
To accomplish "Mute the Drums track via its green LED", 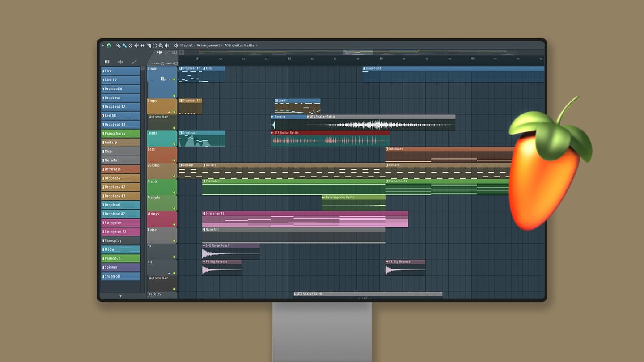I will 174,80.
